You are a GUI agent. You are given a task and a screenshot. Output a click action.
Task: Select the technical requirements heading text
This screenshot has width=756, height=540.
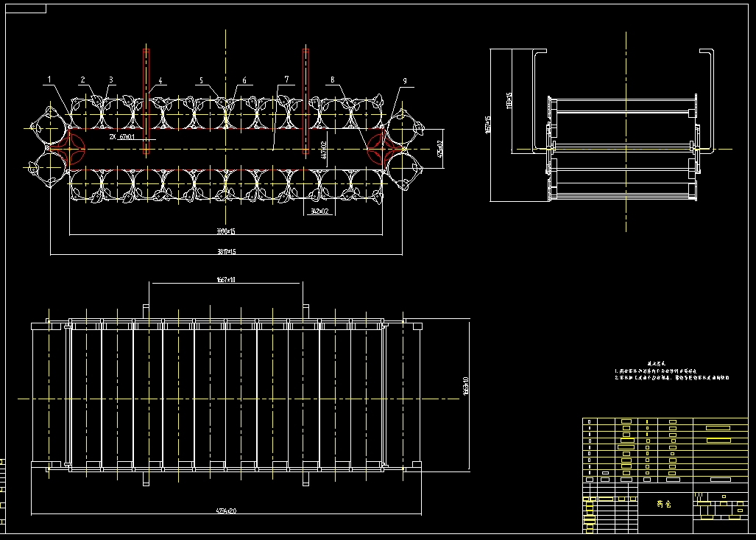tap(656, 364)
